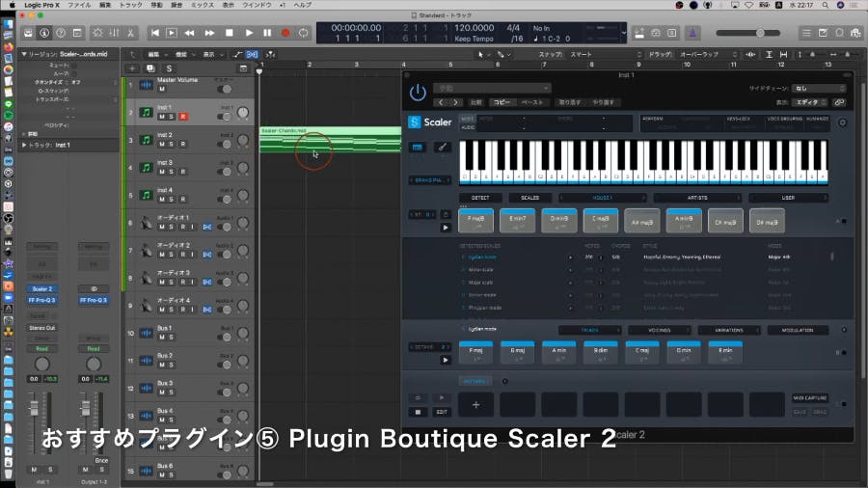The width and height of the screenshot is (868, 488).
Task: Click the plugin link chain icon
Action: (x=840, y=102)
